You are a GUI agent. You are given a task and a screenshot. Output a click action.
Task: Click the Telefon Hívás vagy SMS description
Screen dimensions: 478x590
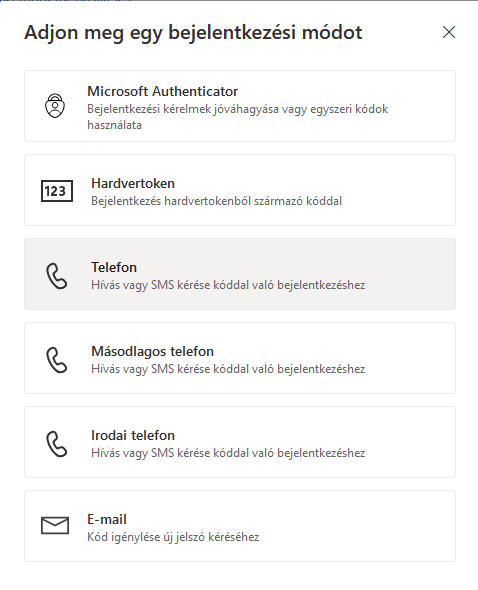[x=228, y=285]
